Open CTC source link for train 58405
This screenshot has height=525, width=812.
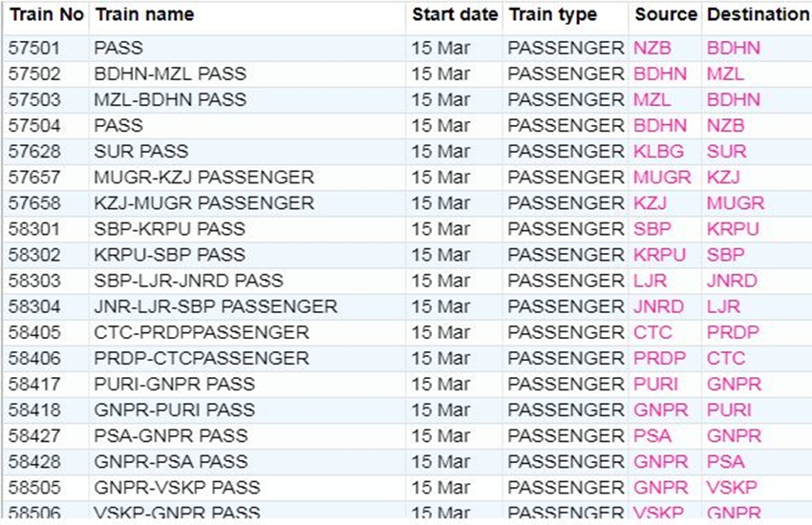pos(652,332)
